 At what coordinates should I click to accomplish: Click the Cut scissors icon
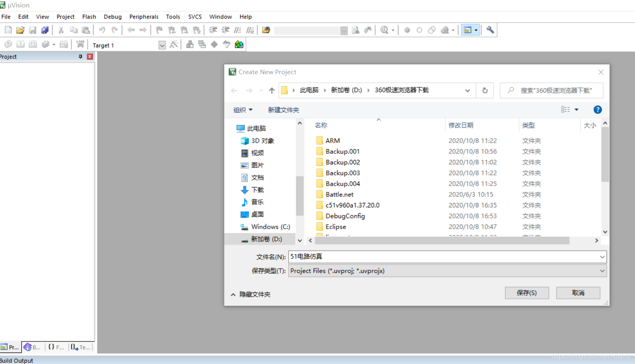(61, 30)
